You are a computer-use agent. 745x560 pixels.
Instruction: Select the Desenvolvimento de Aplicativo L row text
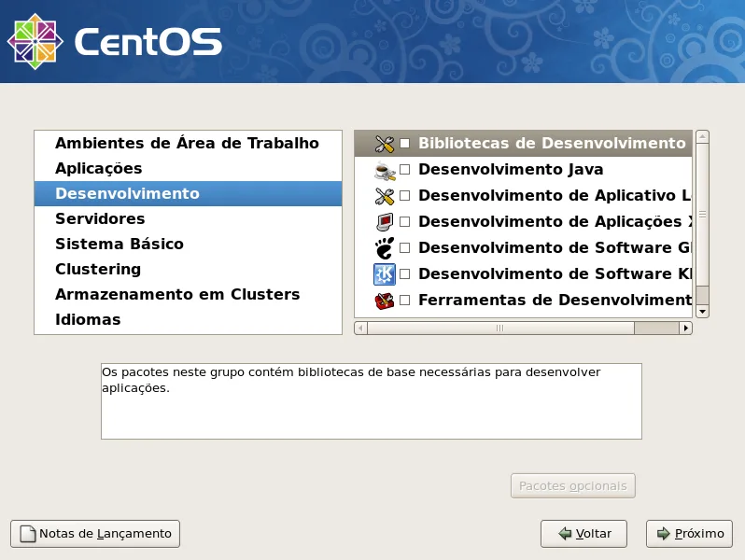click(x=555, y=195)
